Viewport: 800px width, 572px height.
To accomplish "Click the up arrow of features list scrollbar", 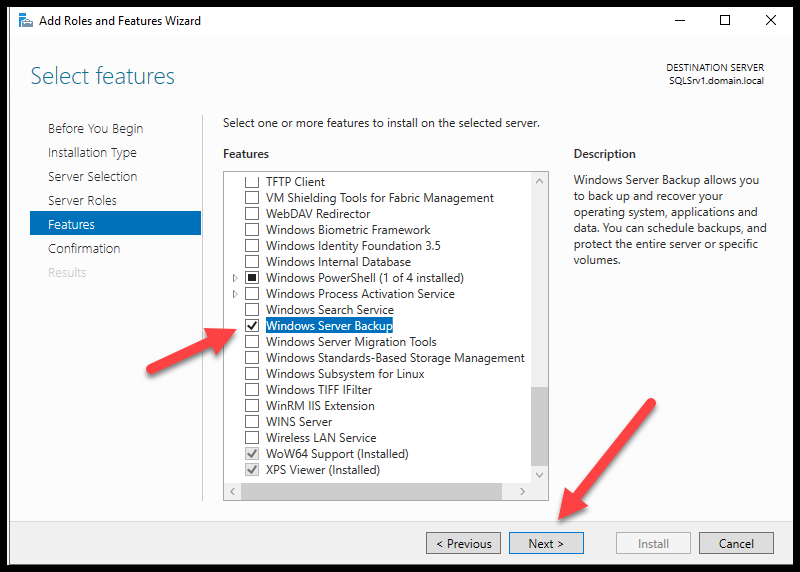I will coord(539,181).
